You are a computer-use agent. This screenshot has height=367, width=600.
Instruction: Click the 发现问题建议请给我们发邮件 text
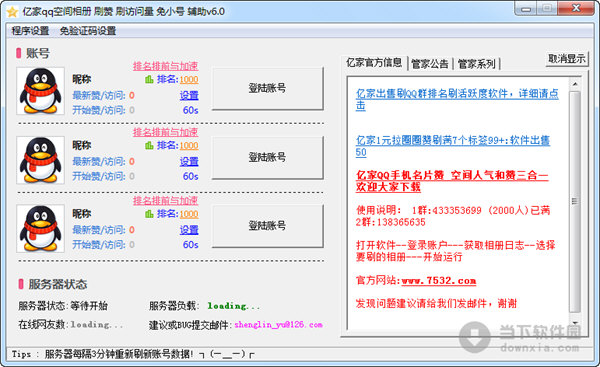tap(436, 304)
